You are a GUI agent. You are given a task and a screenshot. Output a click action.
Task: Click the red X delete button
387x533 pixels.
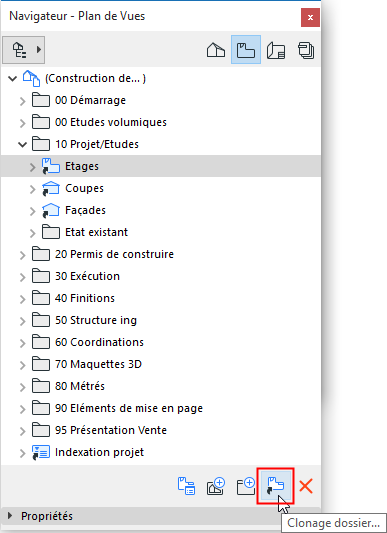pyautogui.click(x=306, y=486)
